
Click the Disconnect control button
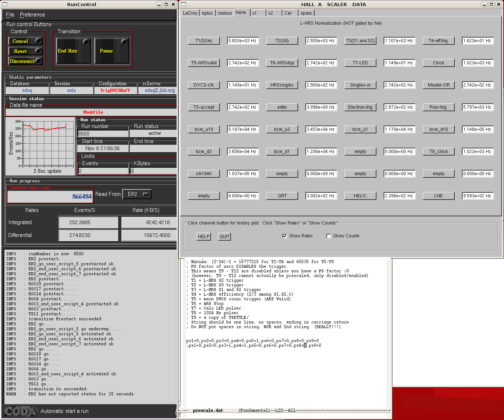[25, 61]
